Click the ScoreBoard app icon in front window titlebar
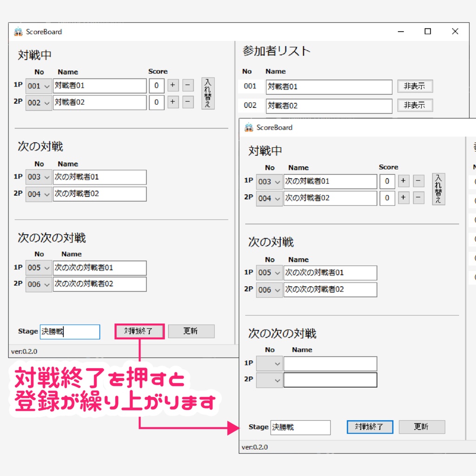 [x=248, y=127]
